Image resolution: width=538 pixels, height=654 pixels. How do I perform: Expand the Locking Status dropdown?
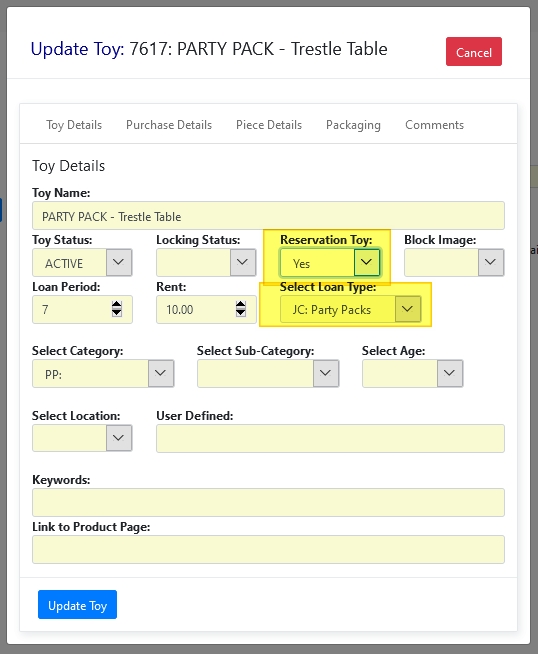(206, 262)
